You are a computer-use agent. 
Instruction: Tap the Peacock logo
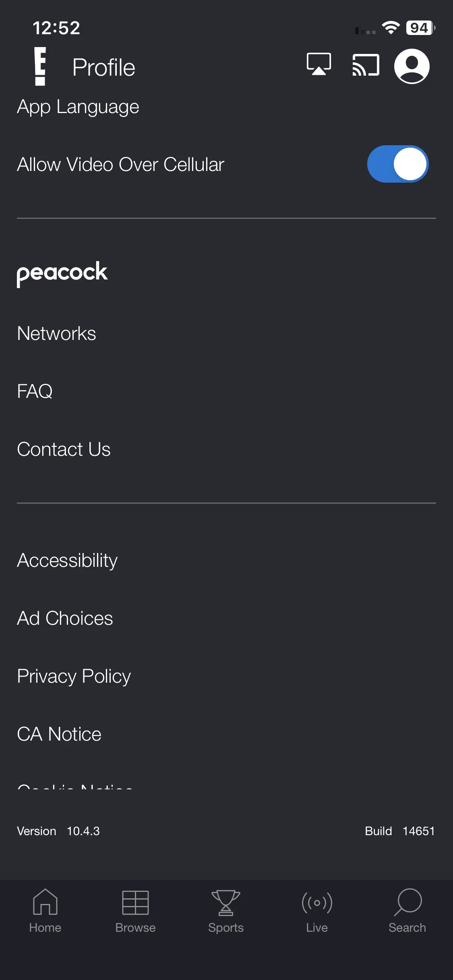click(62, 274)
